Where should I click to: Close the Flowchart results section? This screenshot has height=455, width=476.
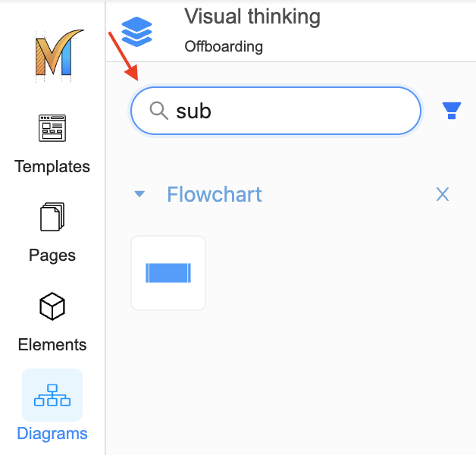tap(443, 194)
